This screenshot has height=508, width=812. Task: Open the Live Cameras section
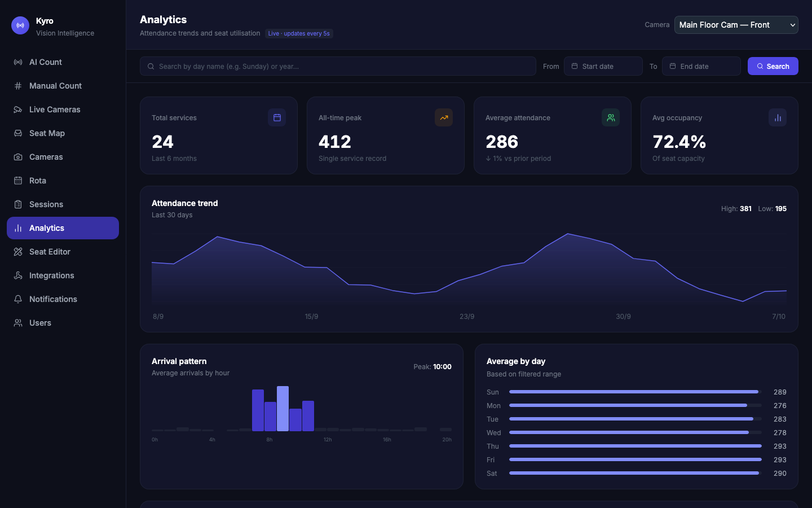click(63, 110)
